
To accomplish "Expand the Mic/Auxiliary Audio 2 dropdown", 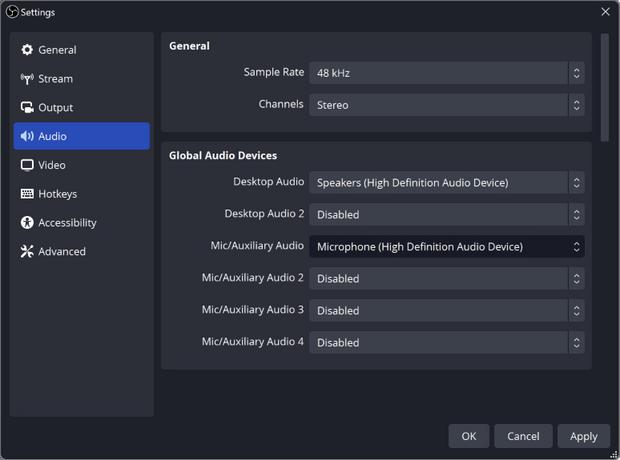I will (447, 278).
